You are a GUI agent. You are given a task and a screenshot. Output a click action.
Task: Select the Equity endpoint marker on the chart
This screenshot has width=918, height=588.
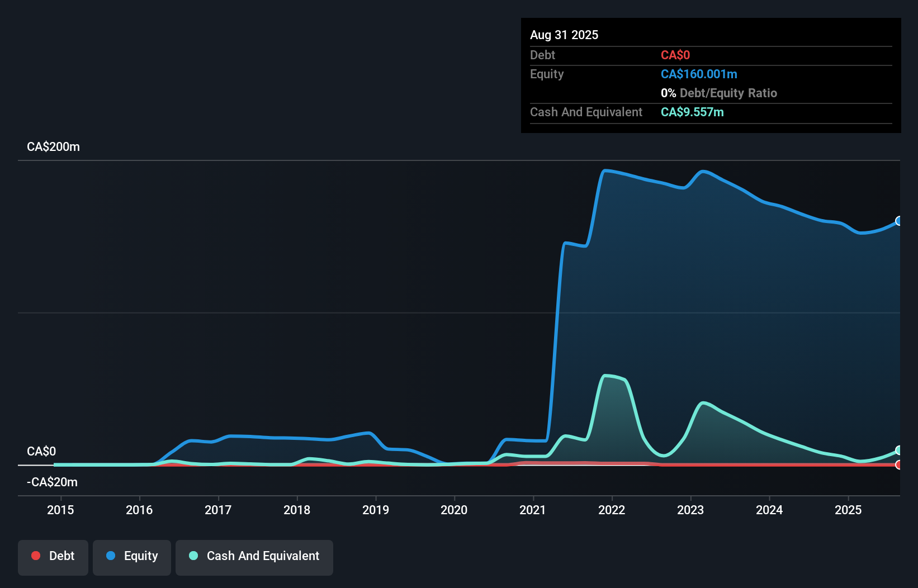click(x=899, y=221)
